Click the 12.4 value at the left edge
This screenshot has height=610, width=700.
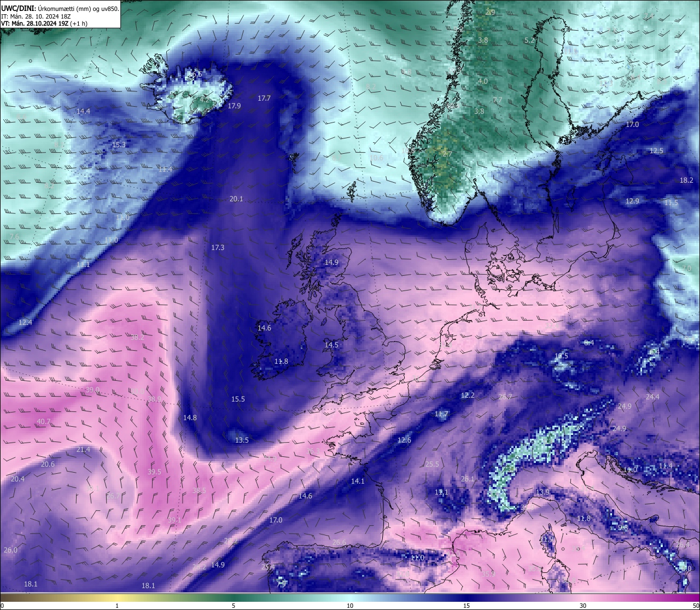[25, 322]
